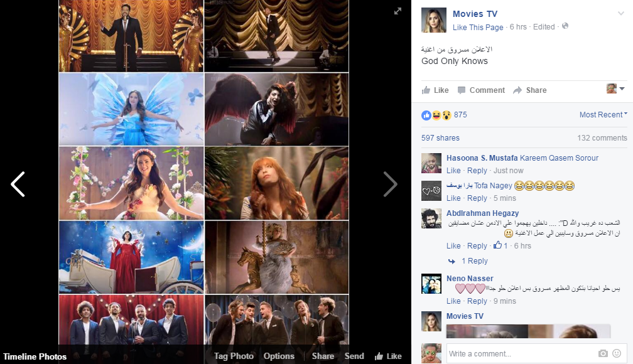Reply to Neno Nasser's comment
The height and width of the screenshot is (364, 633).
tap(477, 301)
